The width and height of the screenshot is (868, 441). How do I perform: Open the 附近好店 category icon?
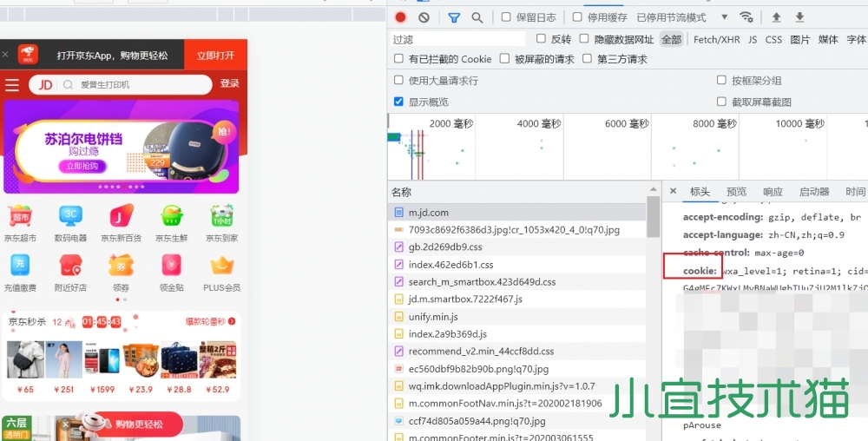70,266
